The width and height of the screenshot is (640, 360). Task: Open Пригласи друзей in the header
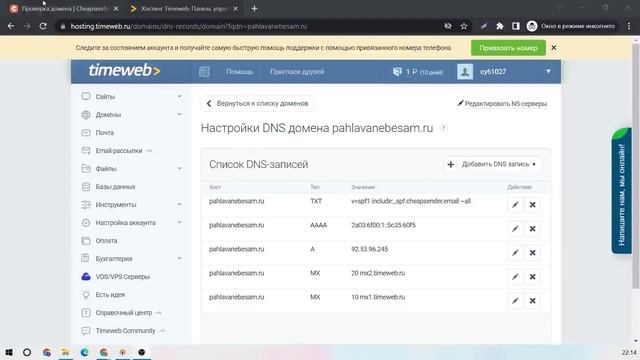297,72
